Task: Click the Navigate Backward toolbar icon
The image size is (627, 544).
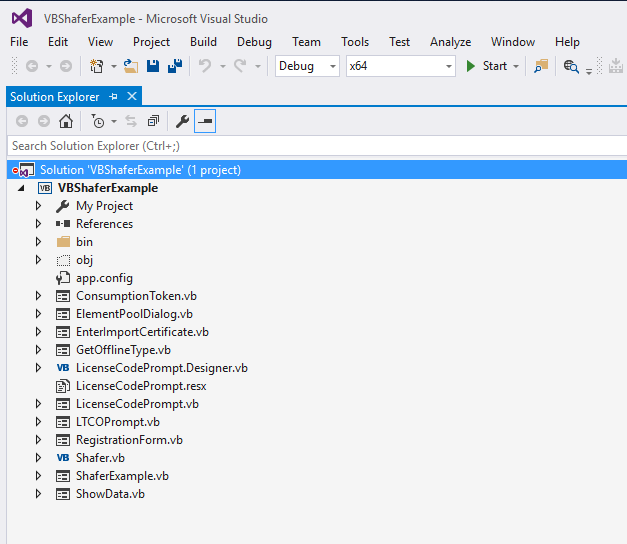Action: [32, 66]
